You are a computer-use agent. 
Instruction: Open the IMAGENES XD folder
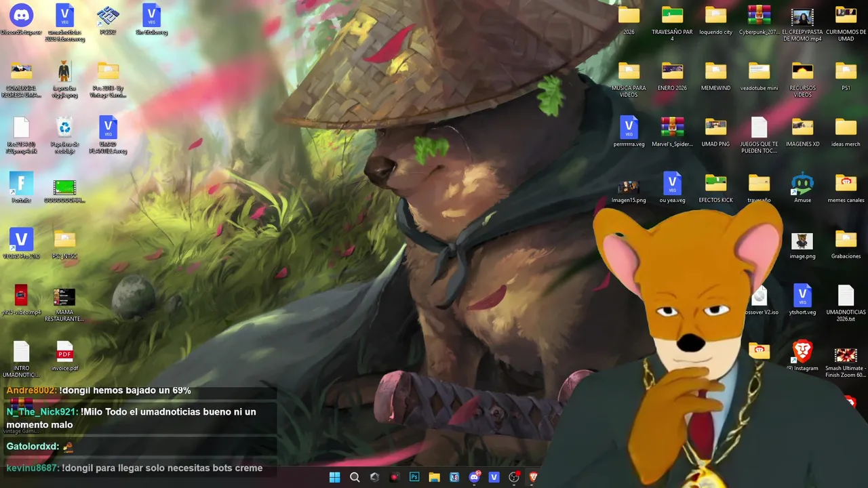click(802, 131)
